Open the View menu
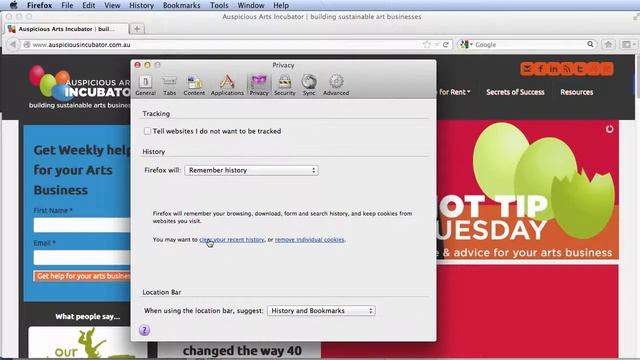The image size is (640, 360). 112,5
